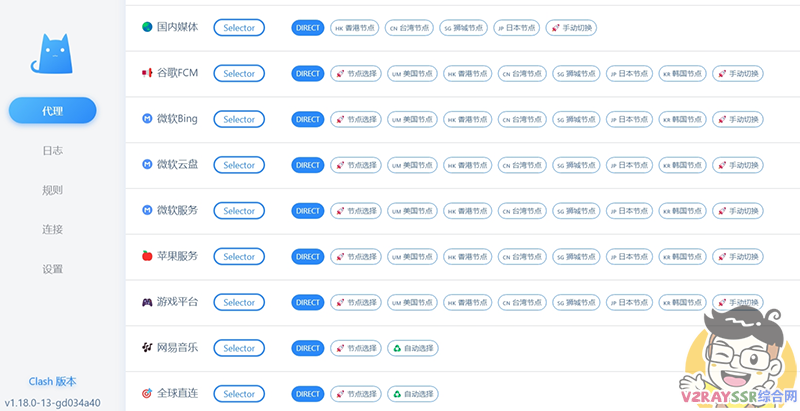Open the 连接 connections page
Screen dimensions: 800x411
coord(53,229)
